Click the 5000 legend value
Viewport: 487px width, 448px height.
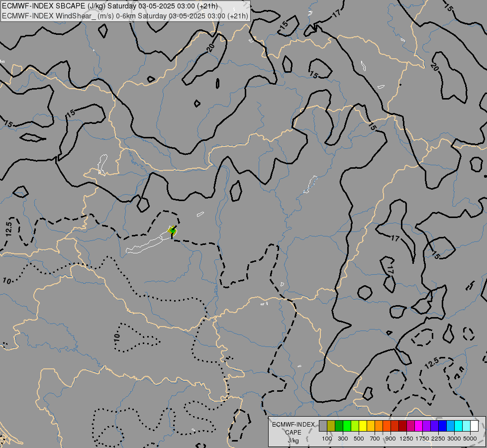pos(470,439)
